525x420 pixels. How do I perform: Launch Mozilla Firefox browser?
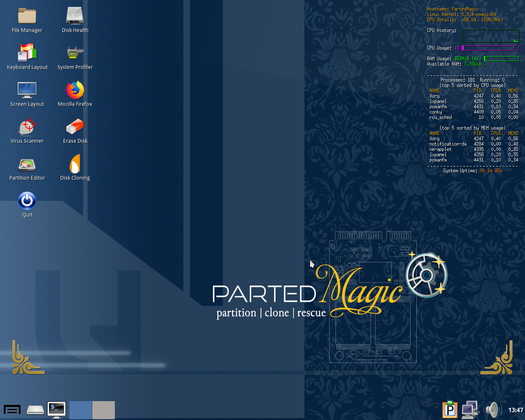pyautogui.click(x=75, y=90)
